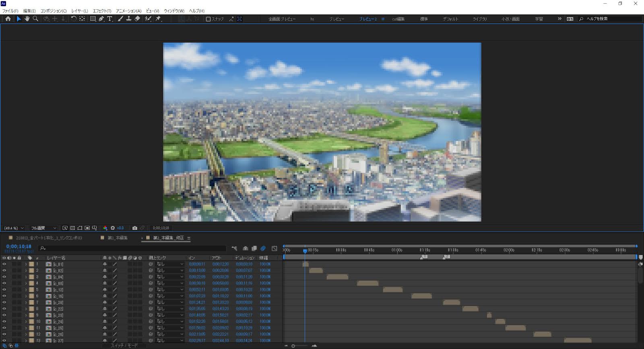Select the Clone Stamp tool
This screenshot has height=349, width=644.
pos(129,19)
